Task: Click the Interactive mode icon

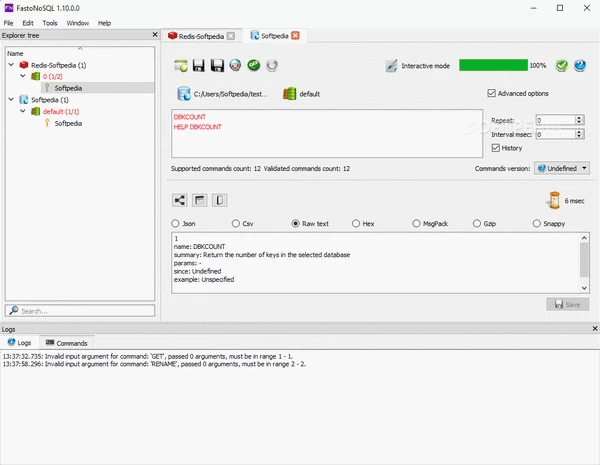Action: pyautogui.click(x=391, y=66)
